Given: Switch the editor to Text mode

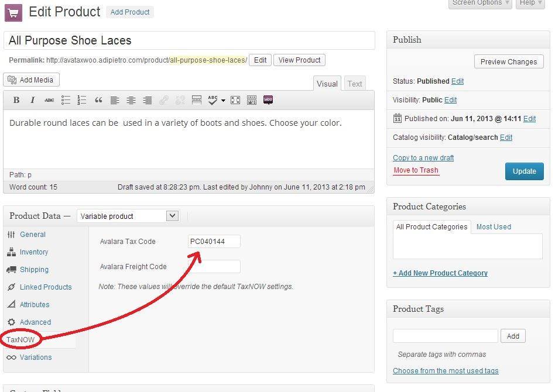Looking at the screenshot, I should point(354,83).
